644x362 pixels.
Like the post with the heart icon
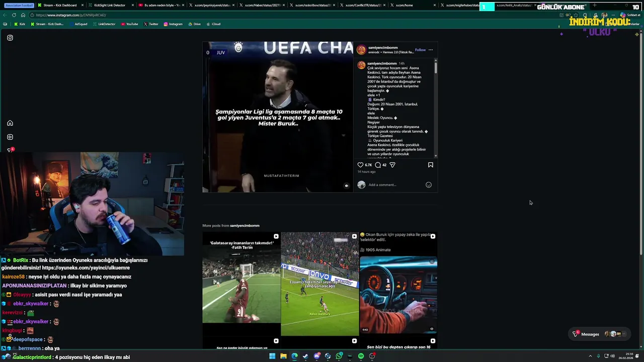[360, 165]
